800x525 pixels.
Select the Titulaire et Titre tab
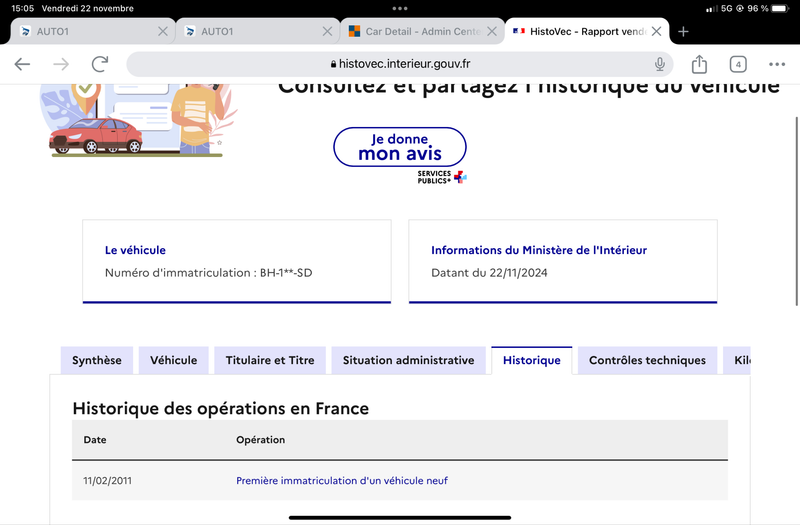270,360
